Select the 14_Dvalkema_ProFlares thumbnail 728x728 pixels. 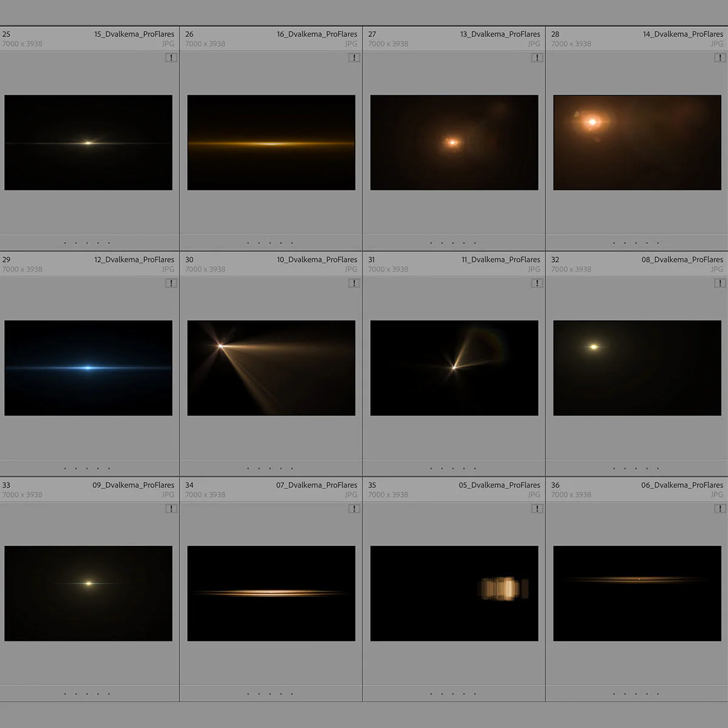pos(638,143)
